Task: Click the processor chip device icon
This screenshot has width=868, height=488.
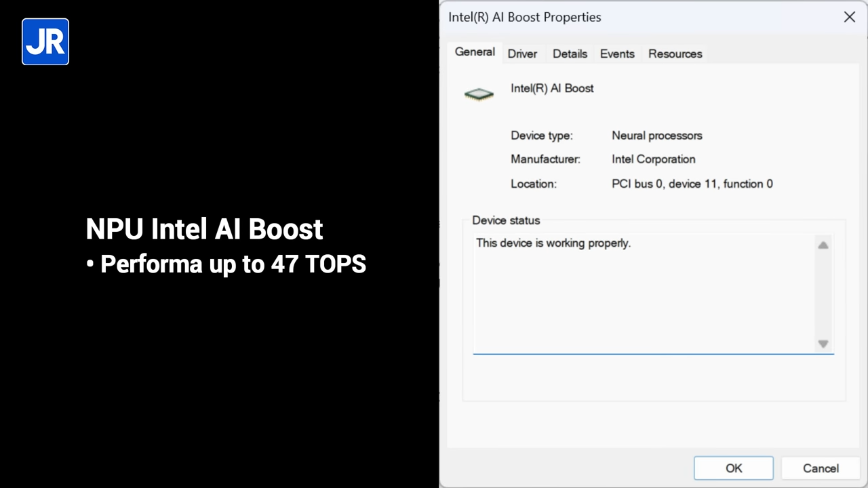Action: pos(479,94)
